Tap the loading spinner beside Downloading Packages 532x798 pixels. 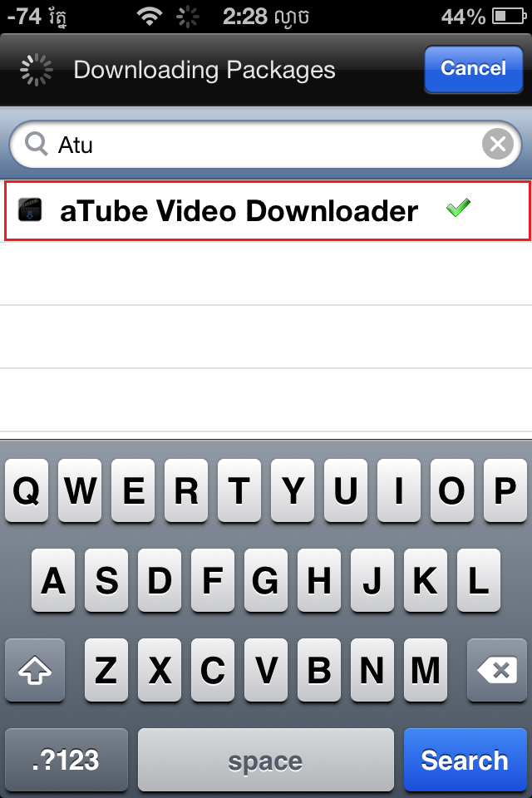click(36, 70)
